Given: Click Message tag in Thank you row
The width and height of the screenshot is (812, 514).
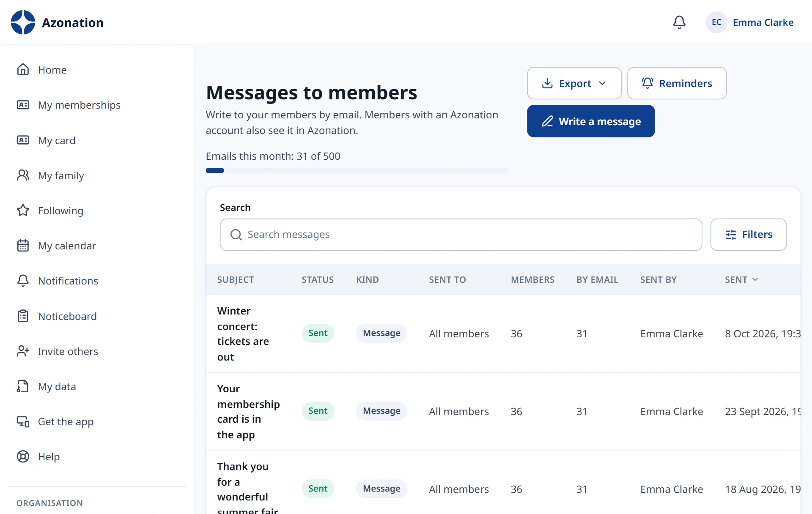Looking at the screenshot, I should (381, 489).
